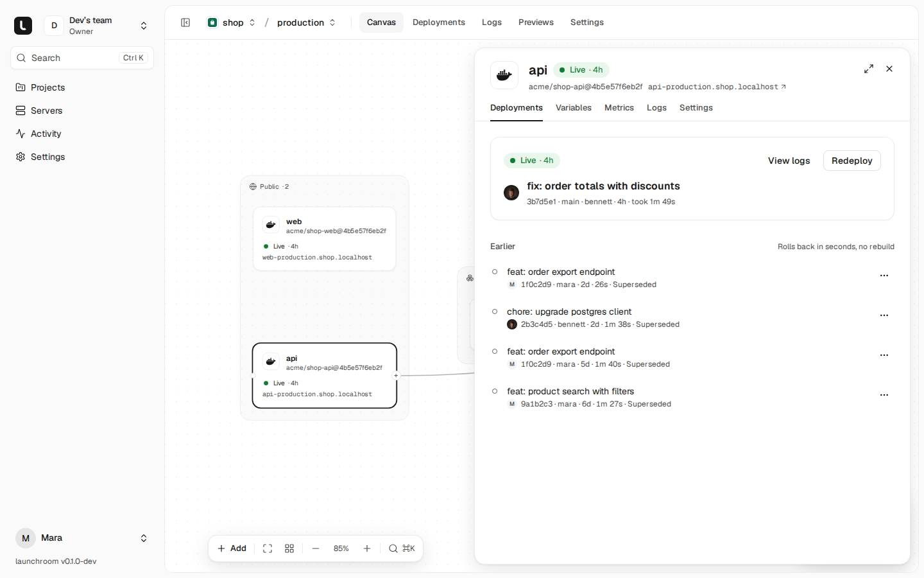
Task: Zoom in the canvas
Action: pyautogui.click(x=367, y=548)
